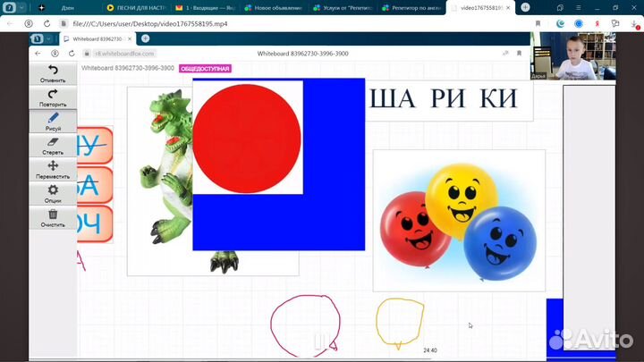The image size is (644, 362).
Task: Click the pinned star tab icon
Action: [42, 7]
